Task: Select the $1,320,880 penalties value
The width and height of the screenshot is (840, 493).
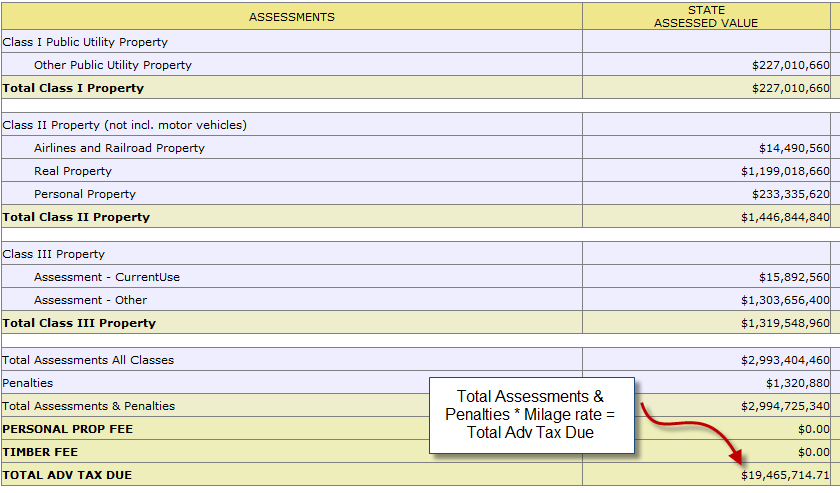Action: click(798, 383)
